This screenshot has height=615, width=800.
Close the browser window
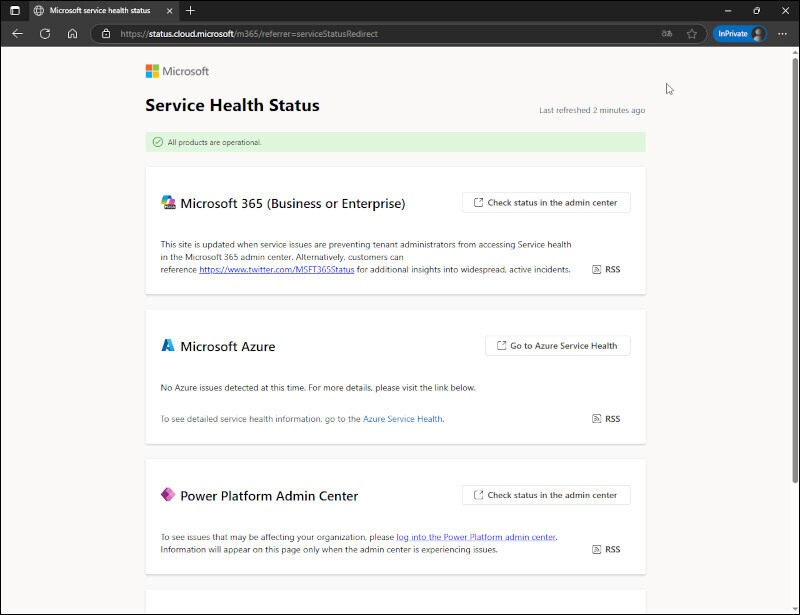(786, 10)
